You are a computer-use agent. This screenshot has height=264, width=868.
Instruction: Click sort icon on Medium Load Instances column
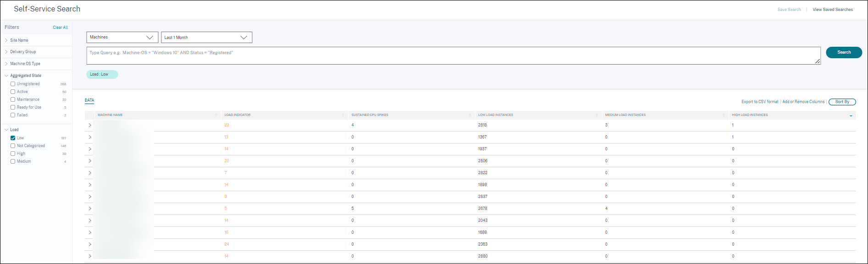pyautogui.click(x=724, y=115)
